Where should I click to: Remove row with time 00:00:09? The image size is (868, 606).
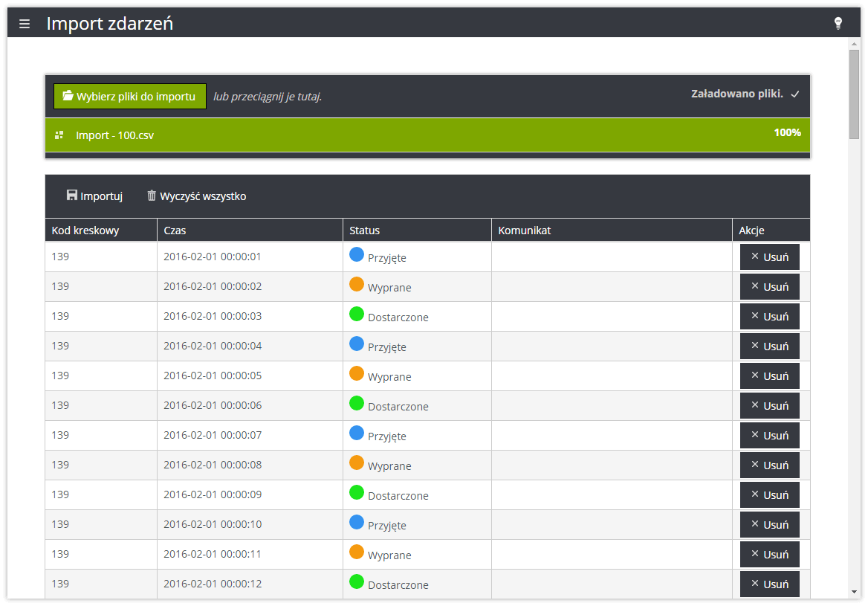click(x=769, y=494)
